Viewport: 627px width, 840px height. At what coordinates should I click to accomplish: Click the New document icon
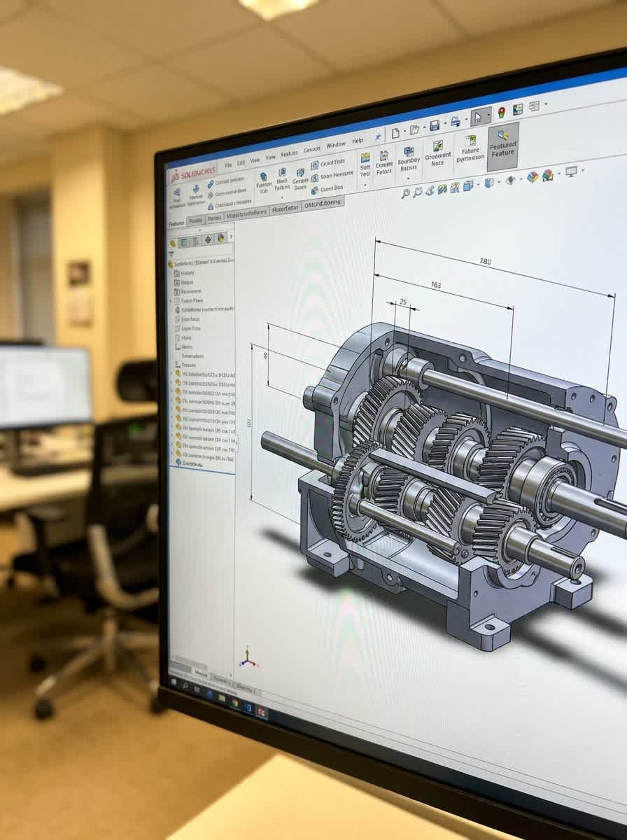coord(395,133)
